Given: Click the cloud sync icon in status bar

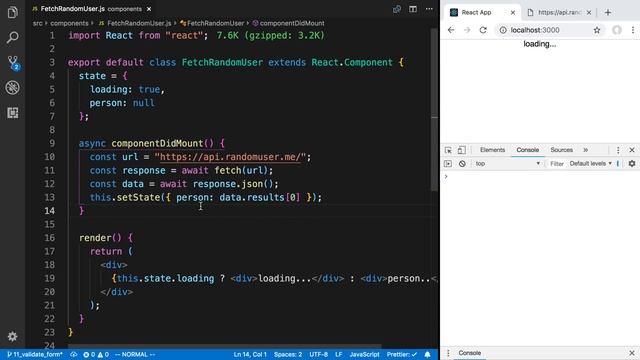Looking at the screenshot, I should click(x=73, y=354).
